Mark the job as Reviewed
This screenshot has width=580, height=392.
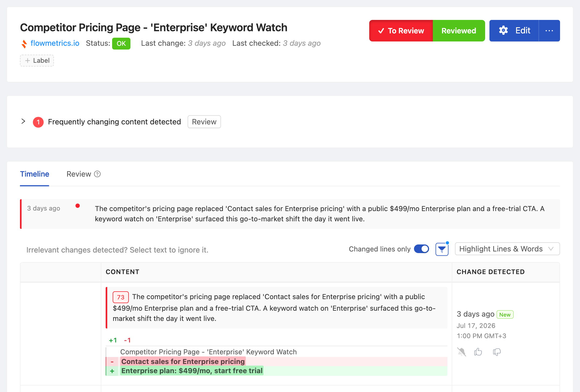coord(459,31)
